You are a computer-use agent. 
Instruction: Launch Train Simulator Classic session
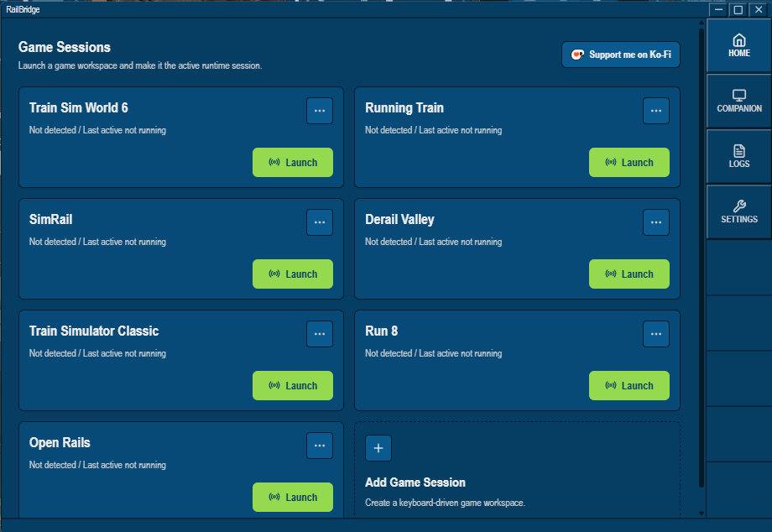pyautogui.click(x=293, y=386)
